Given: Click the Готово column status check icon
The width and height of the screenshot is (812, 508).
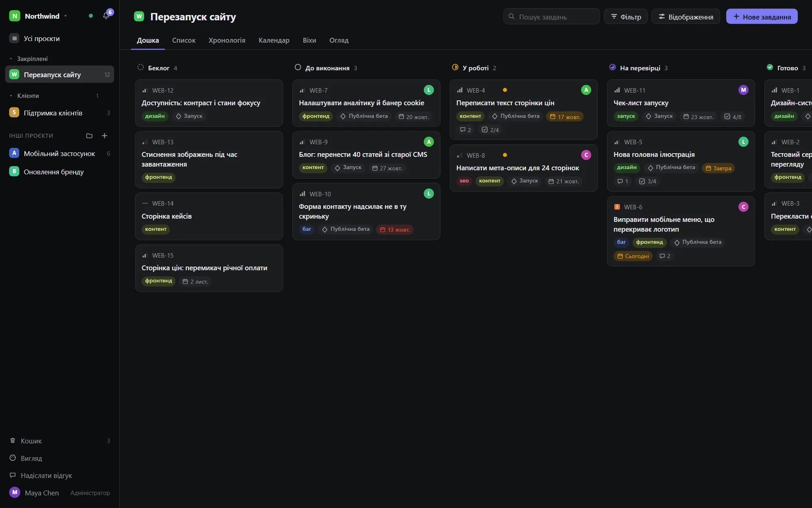Looking at the screenshot, I should click(770, 67).
